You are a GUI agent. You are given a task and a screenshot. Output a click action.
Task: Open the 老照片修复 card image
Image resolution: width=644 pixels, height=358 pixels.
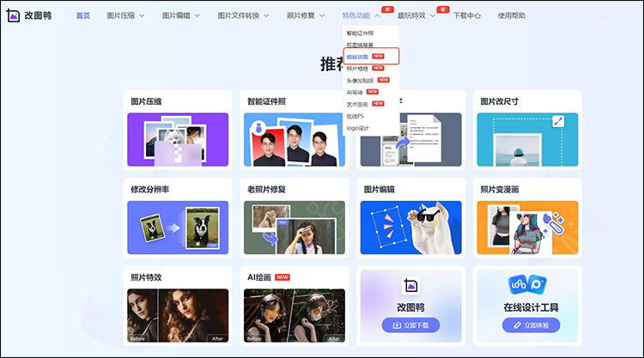(x=295, y=228)
